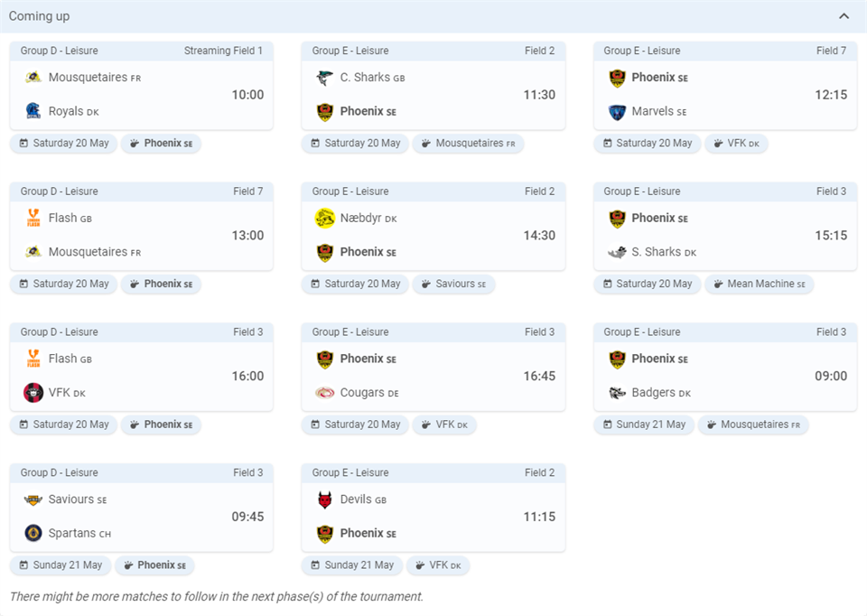Click the VFK red team logo

pos(33,393)
